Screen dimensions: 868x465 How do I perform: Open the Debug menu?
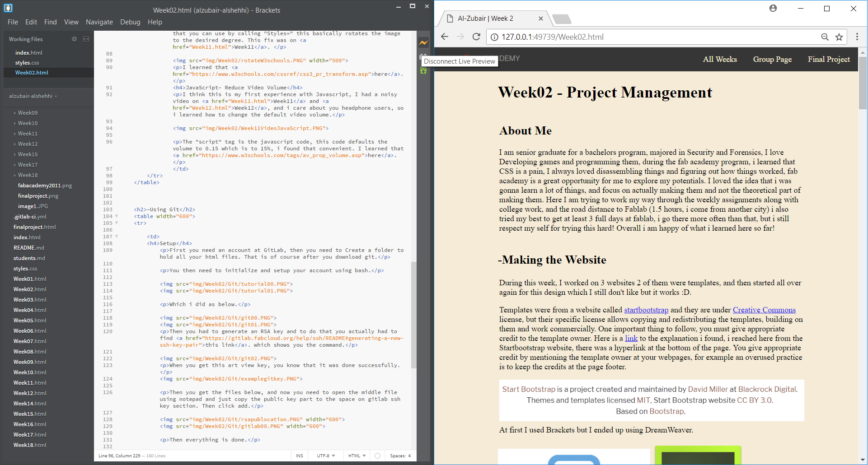pos(130,22)
